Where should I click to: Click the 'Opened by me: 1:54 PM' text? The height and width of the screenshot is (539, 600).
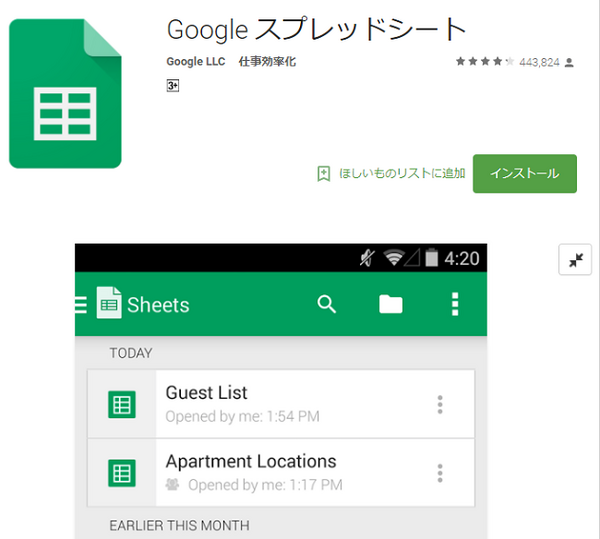point(242,416)
